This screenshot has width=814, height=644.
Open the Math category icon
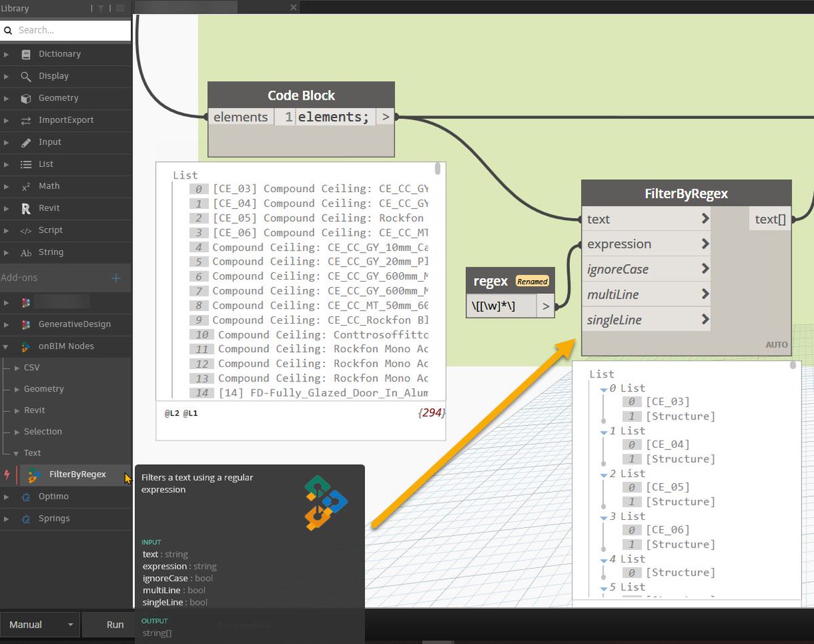pos(25,186)
